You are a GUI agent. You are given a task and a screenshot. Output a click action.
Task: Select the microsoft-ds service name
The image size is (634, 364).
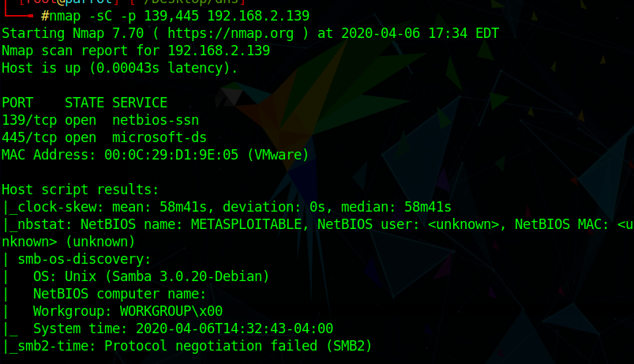click(159, 138)
